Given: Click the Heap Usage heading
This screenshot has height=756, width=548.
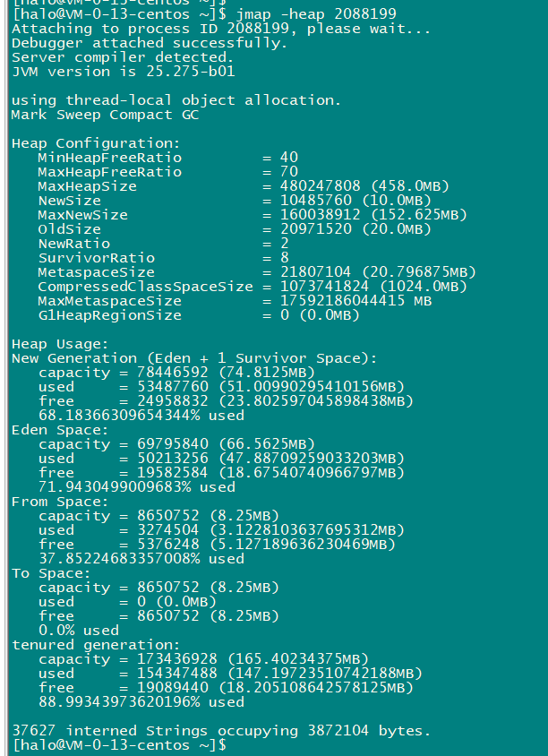Looking at the screenshot, I should [60, 344].
